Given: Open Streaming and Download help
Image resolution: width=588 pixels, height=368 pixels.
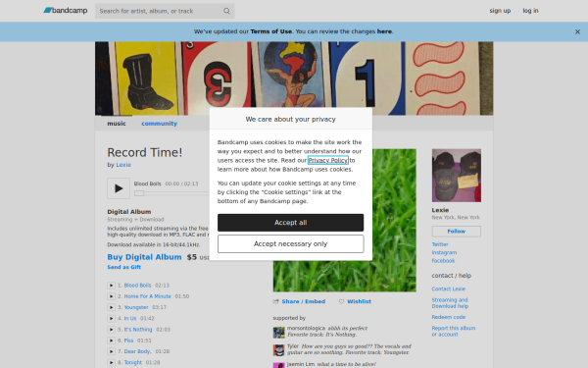Looking at the screenshot, I should tap(450, 303).
